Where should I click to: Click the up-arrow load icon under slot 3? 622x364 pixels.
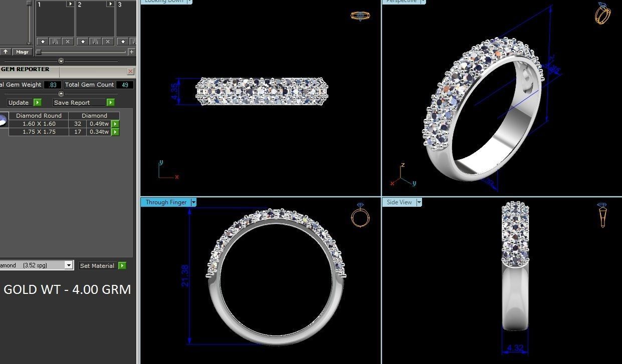click(123, 42)
